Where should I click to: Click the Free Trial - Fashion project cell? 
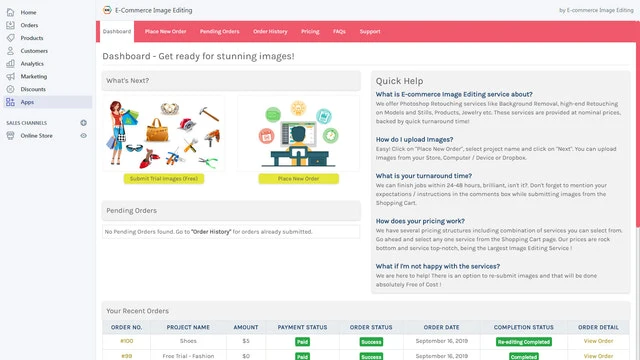pyautogui.click(x=188, y=356)
